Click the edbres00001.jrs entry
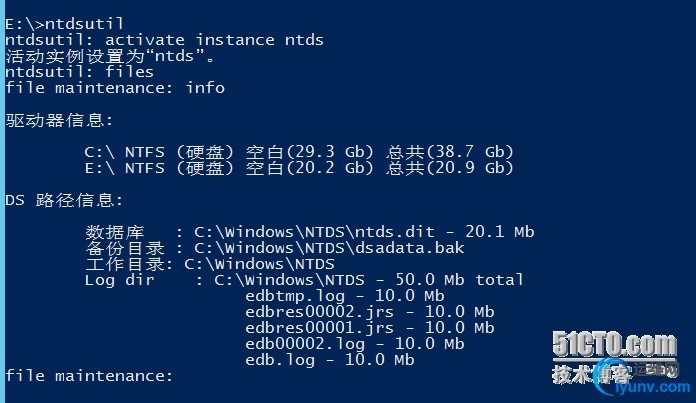Image resolution: width=696 pixels, height=403 pixels. [369, 328]
